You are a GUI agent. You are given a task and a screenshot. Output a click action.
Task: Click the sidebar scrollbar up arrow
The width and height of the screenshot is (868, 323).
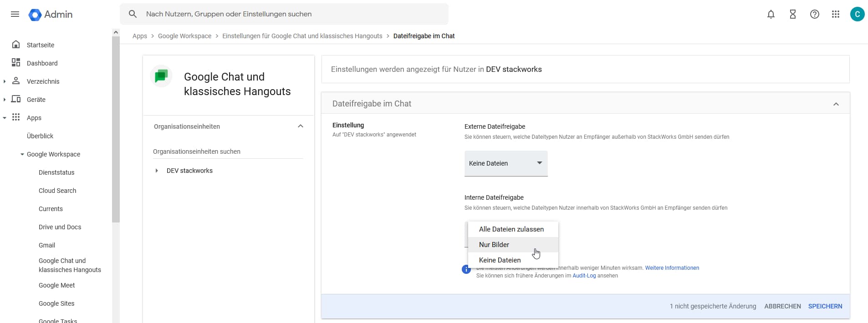pyautogui.click(x=116, y=32)
